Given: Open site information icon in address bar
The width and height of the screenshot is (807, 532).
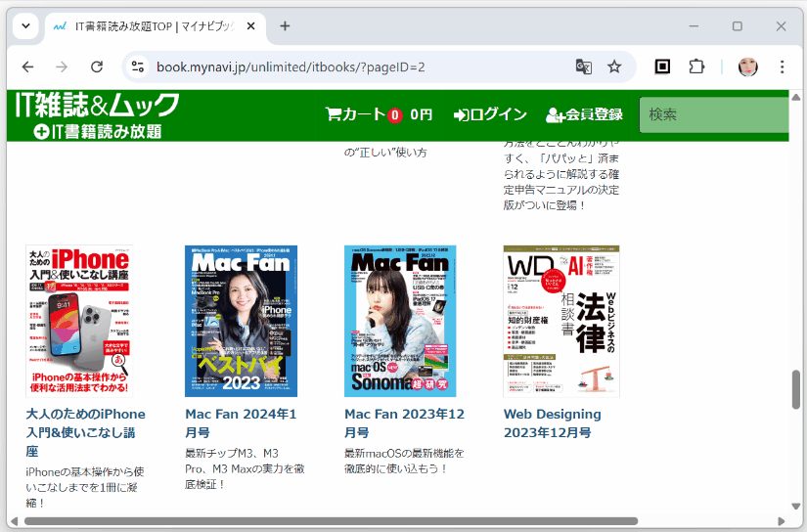Looking at the screenshot, I should (x=137, y=66).
